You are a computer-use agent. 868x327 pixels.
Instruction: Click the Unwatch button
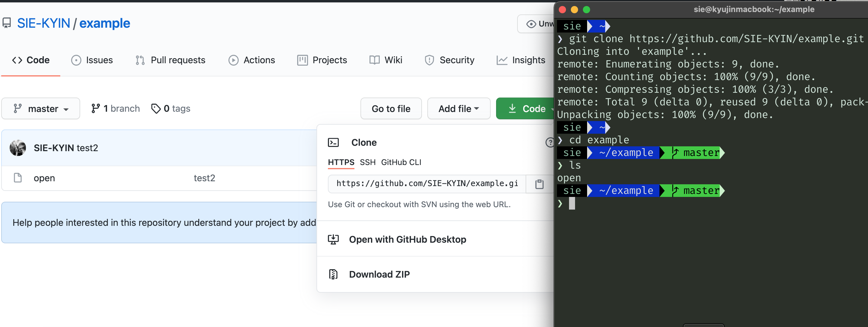(536, 23)
